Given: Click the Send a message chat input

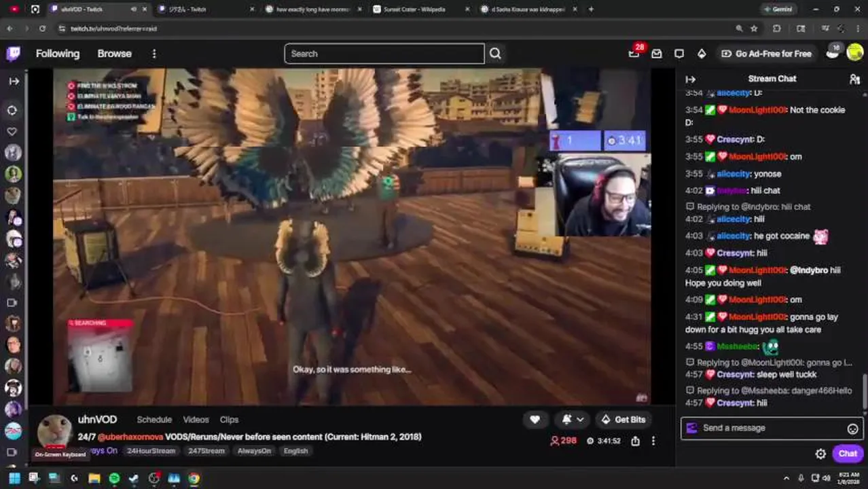Looking at the screenshot, I should coord(772,428).
